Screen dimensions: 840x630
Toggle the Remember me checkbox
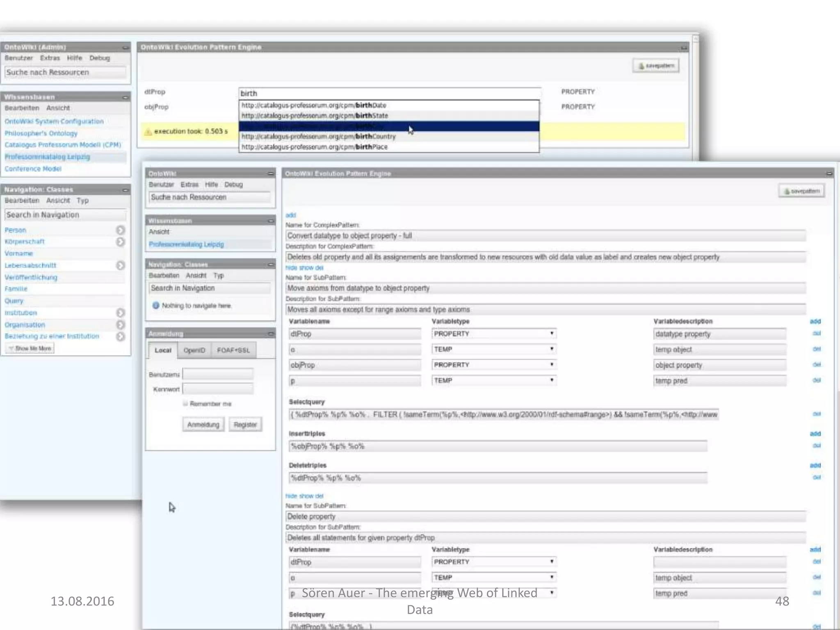[x=185, y=404]
